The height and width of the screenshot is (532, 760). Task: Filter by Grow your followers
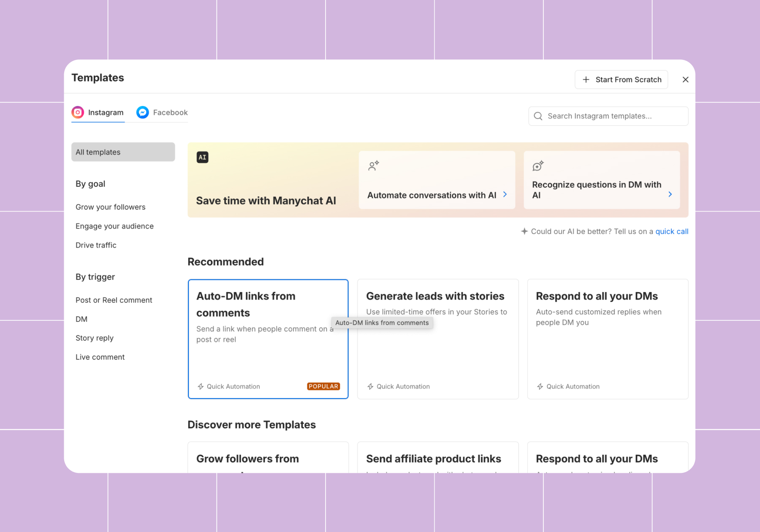(111, 207)
